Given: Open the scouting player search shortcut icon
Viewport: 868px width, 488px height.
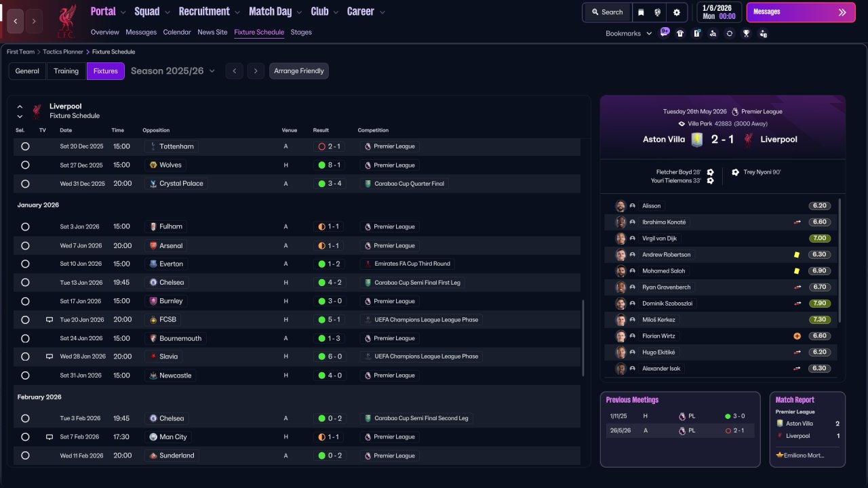Looking at the screenshot, I should pyautogui.click(x=713, y=33).
